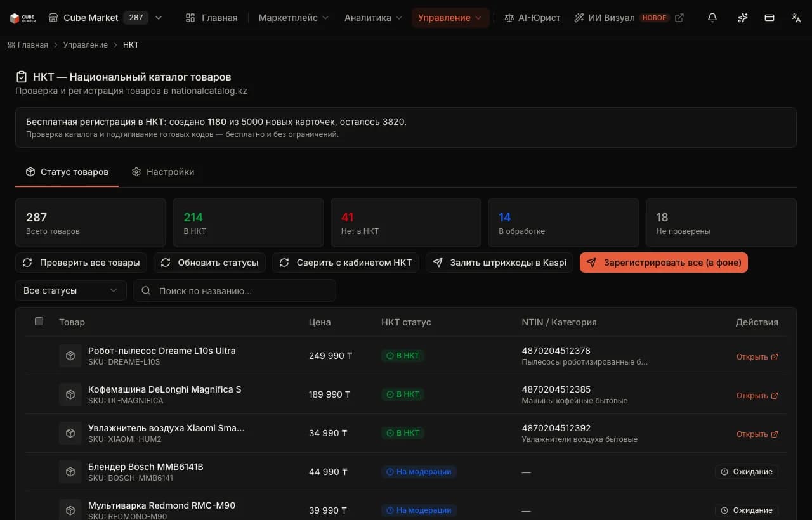Click Сверить с кабинетом НКТ button
Screen dimensions: 812x520
click(x=346, y=263)
